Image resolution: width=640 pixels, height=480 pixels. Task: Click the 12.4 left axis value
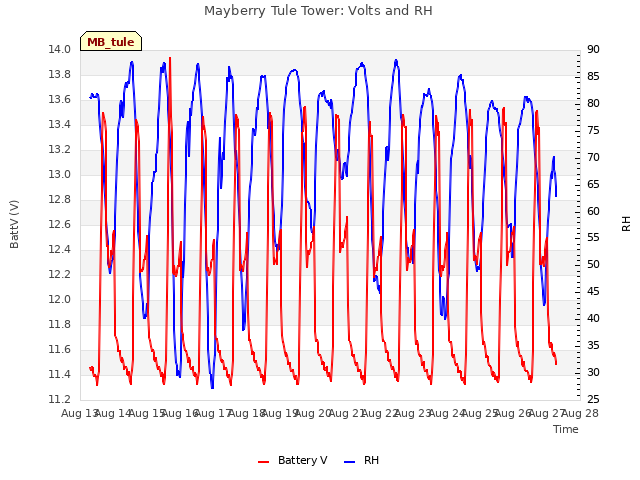pyautogui.click(x=59, y=249)
